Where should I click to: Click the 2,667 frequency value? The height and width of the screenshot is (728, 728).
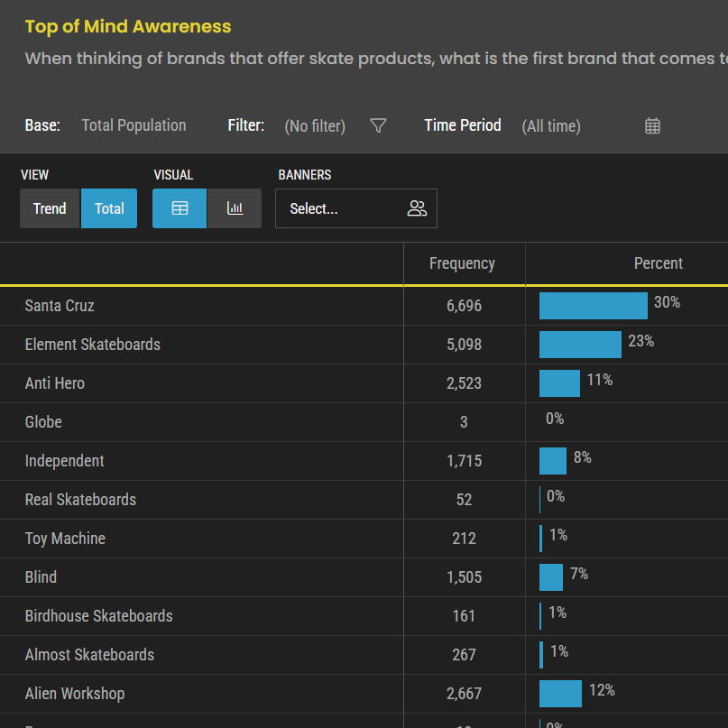(x=464, y=693)
